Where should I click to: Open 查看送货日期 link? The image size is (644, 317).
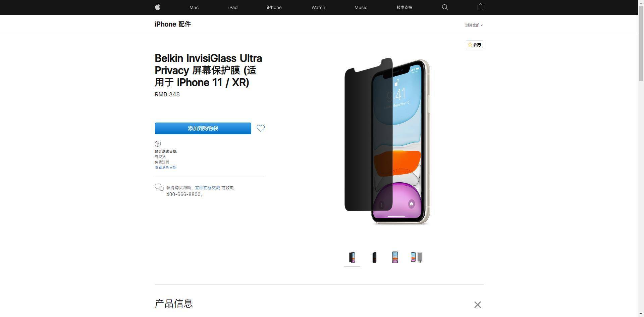point(165,168)
